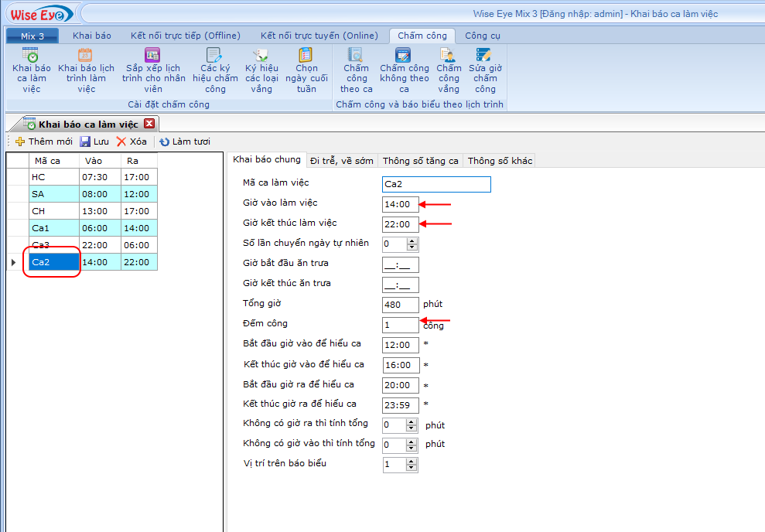This screenshot has height=532, width=765.
Task: Open Khai báo ca làm việc ribbon icon
Action: [31, 69]
